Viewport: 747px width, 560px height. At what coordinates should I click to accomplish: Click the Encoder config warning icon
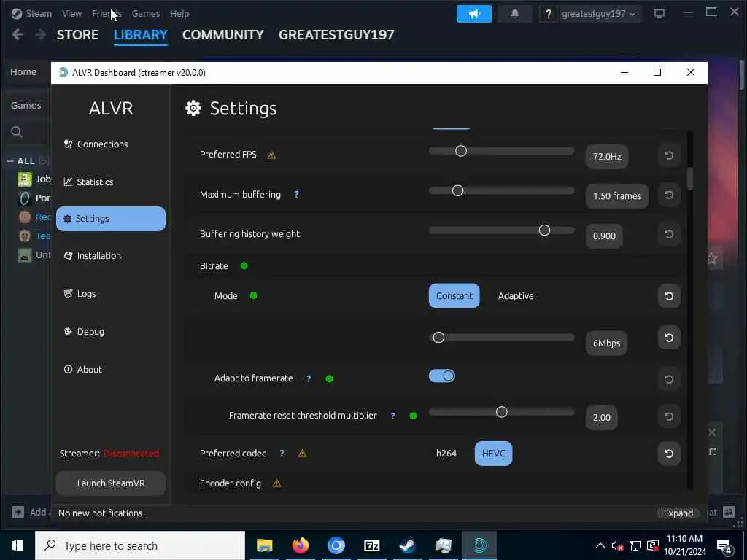pyautogui.click(x=276, y=484)
